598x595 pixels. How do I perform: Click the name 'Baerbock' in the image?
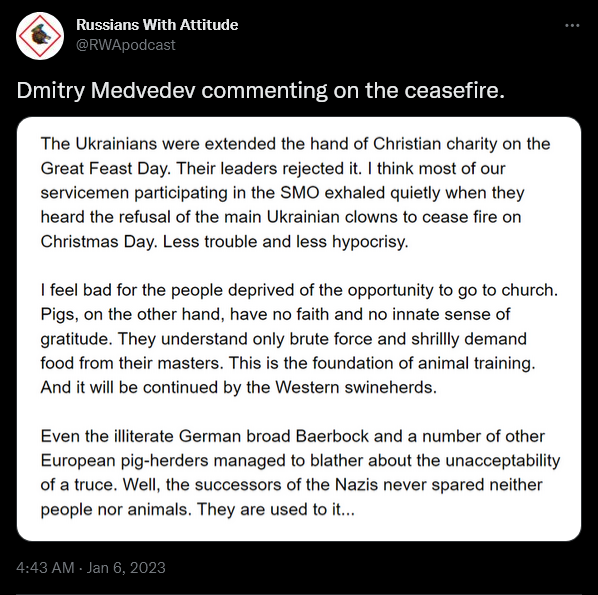pos(332,436)
